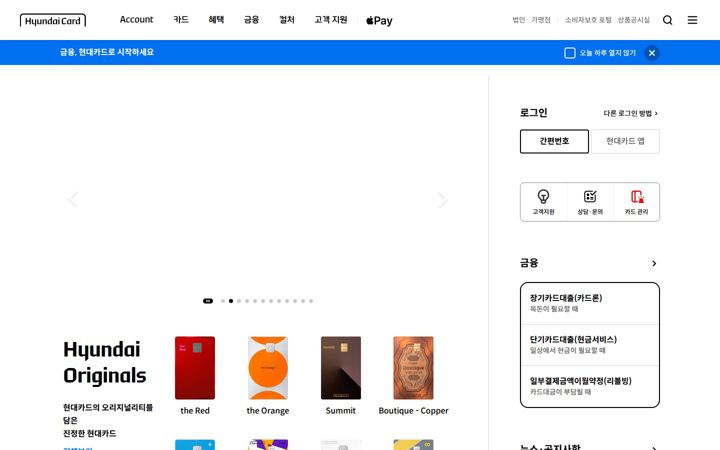720x450 pixels.
Task: Click the Hyundai Card logo
Action: tap(53, 21)
